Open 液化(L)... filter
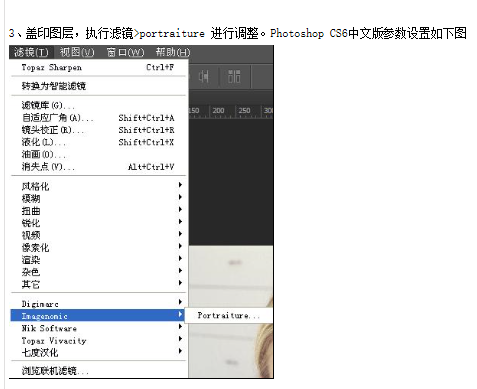 tap(98, 142)
